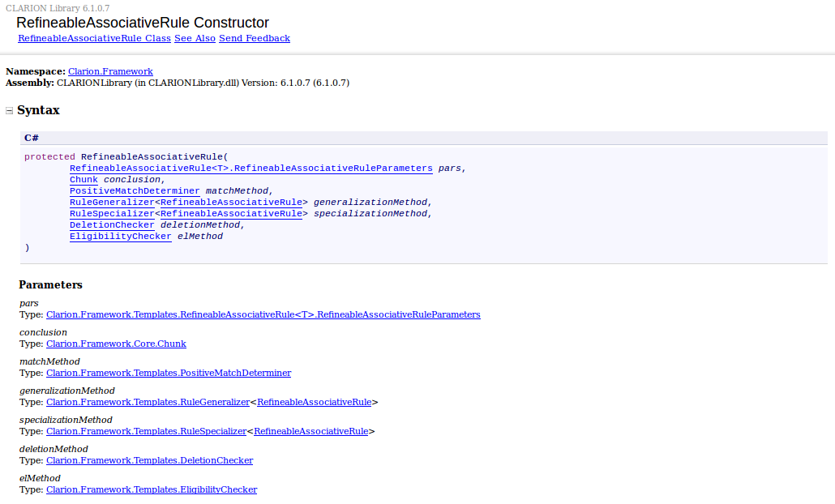Screen dimensions: 835x504
Task: Click PositiveMatchDeterminer in the syntax code
Action: 134,190
